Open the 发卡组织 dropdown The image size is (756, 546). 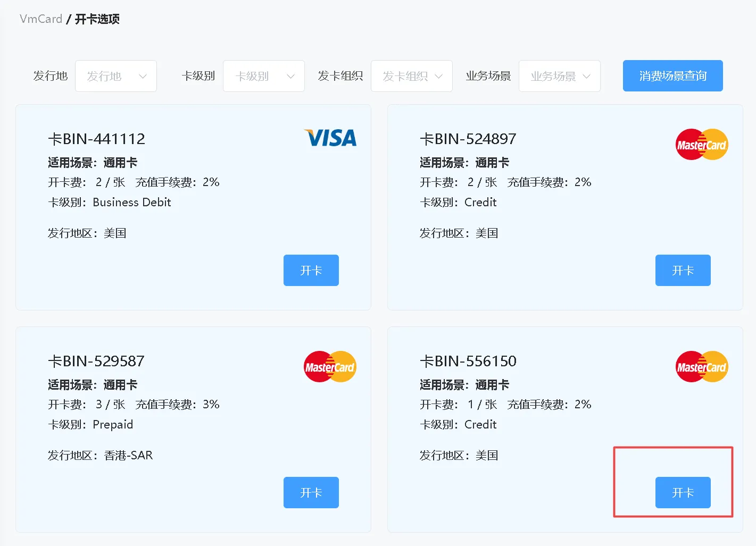click(412, 76)
